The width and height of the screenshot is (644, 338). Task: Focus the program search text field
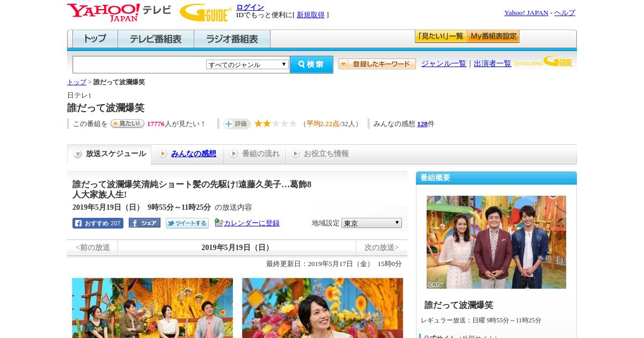tap(139, 64)
